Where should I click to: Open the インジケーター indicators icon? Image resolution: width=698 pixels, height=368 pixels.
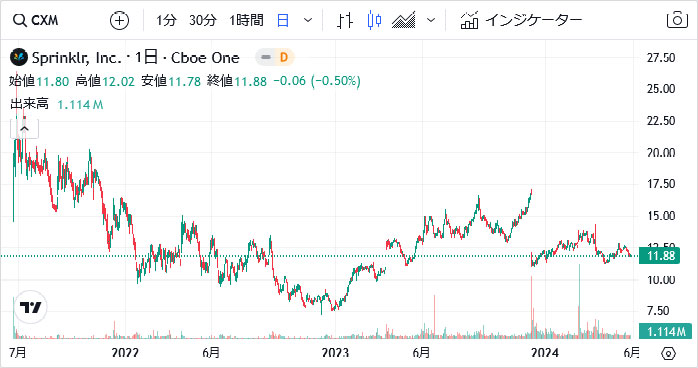click(x=469, y=20)
